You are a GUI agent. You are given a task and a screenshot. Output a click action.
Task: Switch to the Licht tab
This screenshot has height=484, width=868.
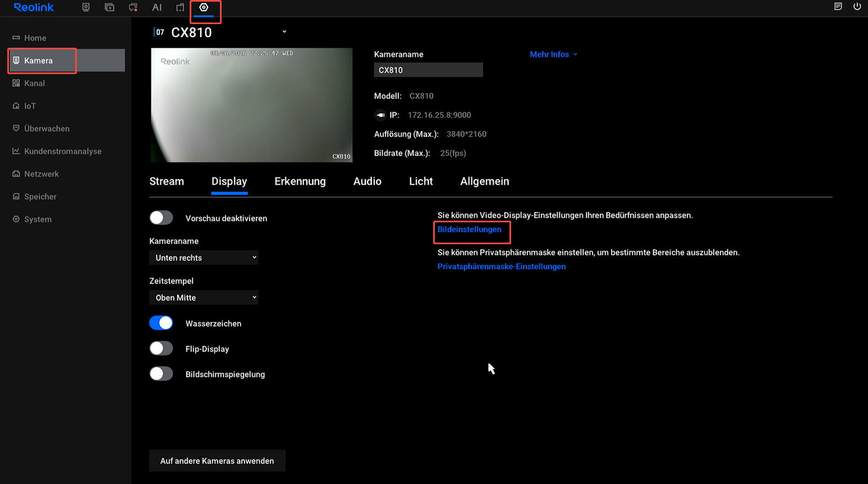tap(421, 181)
